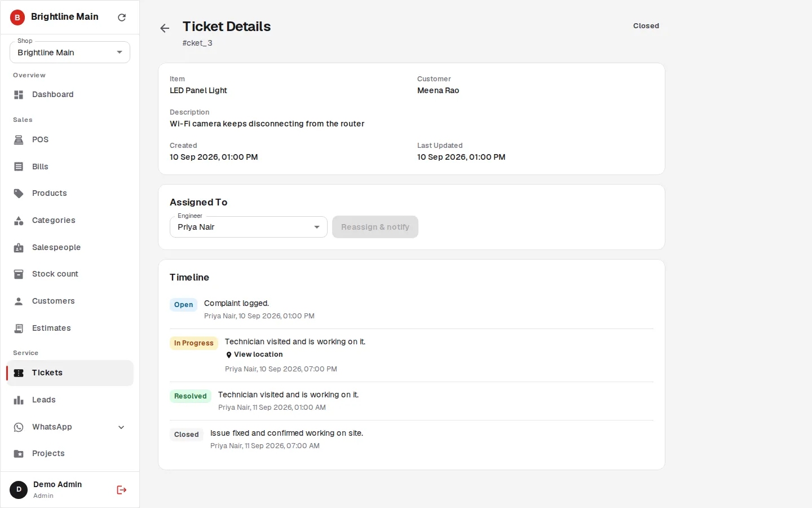Click the POS register icon

point(19,140)
